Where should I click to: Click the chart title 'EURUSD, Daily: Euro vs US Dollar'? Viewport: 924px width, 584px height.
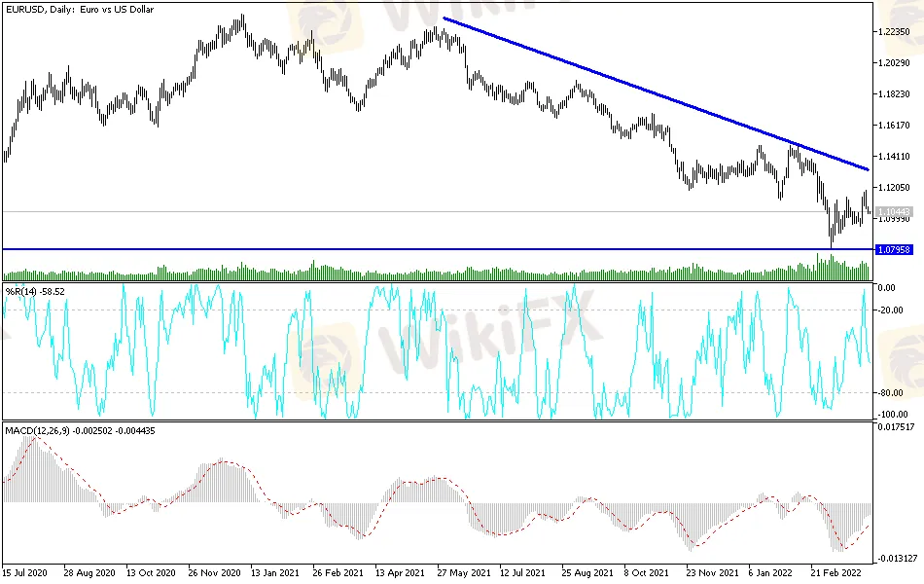pyautogui.click(x=80, y=10)
